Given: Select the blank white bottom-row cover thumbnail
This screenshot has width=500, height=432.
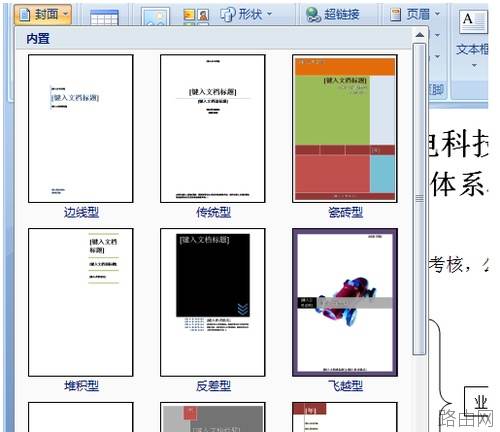Looking at the screenshot, I should coord(81,417).
